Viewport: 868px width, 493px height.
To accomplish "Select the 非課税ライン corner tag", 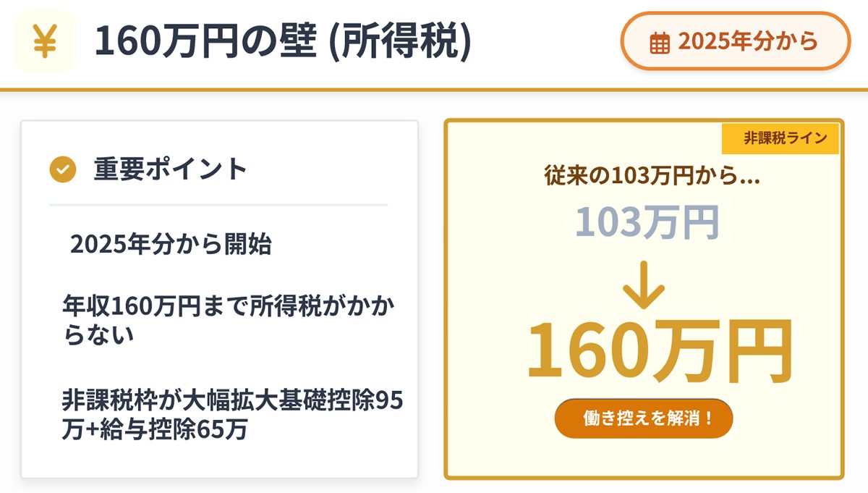I will click(x=780, y=138).
